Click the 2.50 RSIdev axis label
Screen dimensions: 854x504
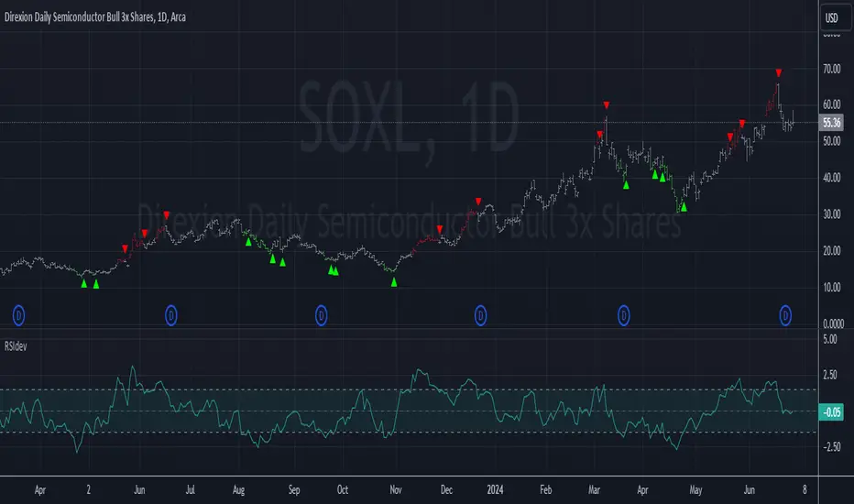[x=829, y=375]
